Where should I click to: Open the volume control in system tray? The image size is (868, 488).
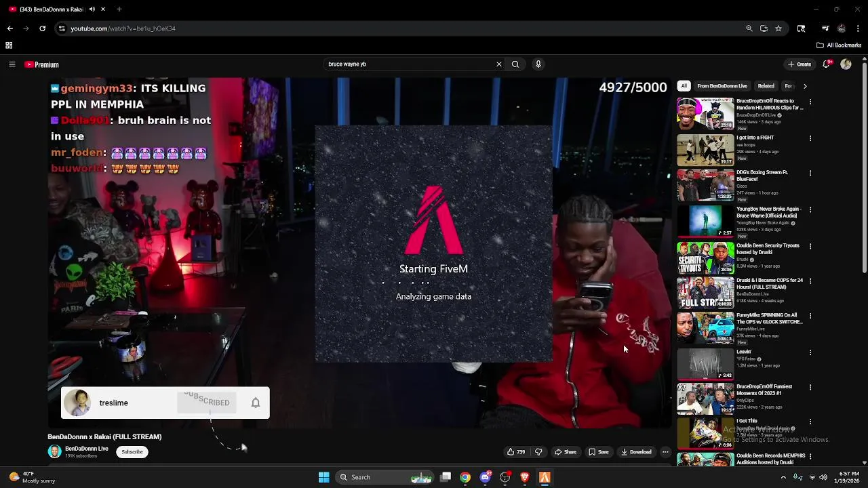coord(823,477)
